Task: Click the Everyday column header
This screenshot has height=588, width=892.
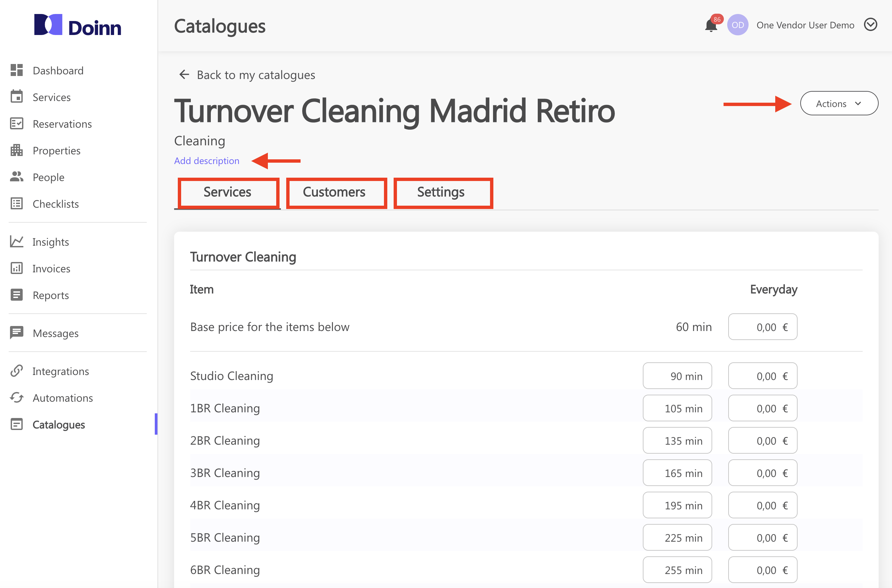Action: [x=774, y=289]
